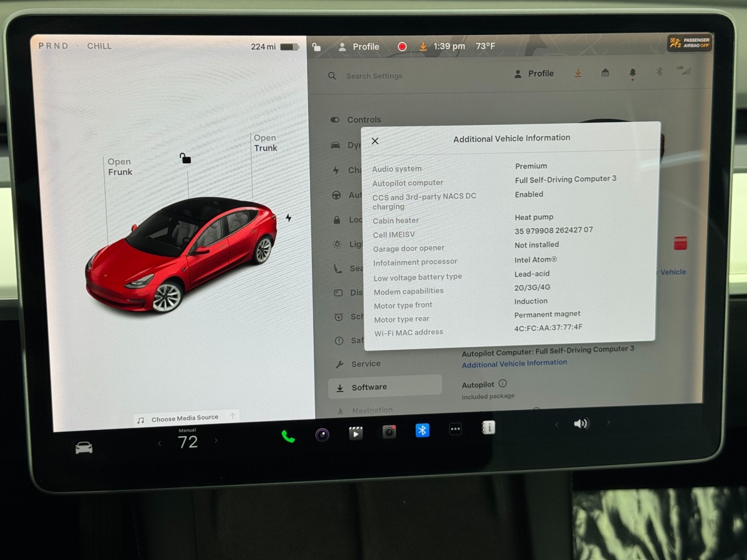Expand media player with the up arrow

click(x=233, y=416)
